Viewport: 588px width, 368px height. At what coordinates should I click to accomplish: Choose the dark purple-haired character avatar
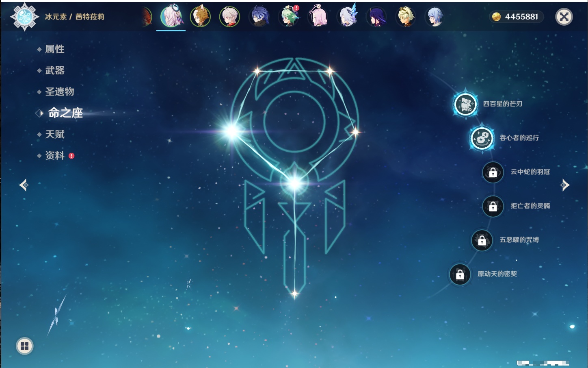(x=377, y=17)
